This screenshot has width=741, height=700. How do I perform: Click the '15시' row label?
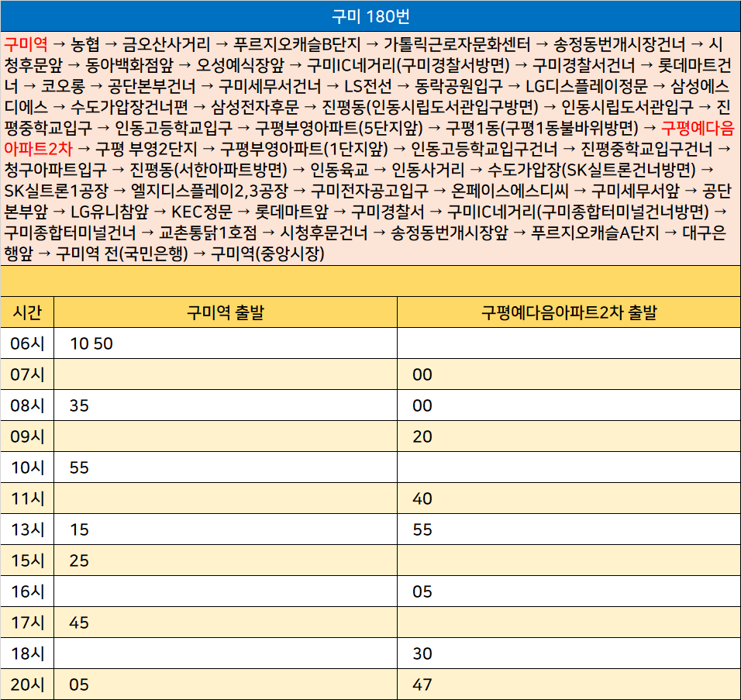click(27, 560)
